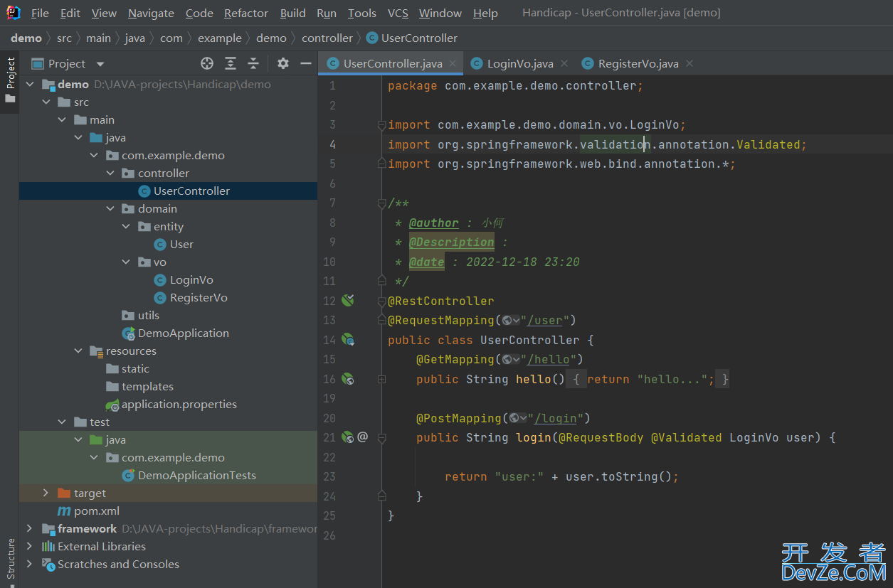Select the utils package in tree

149,315
